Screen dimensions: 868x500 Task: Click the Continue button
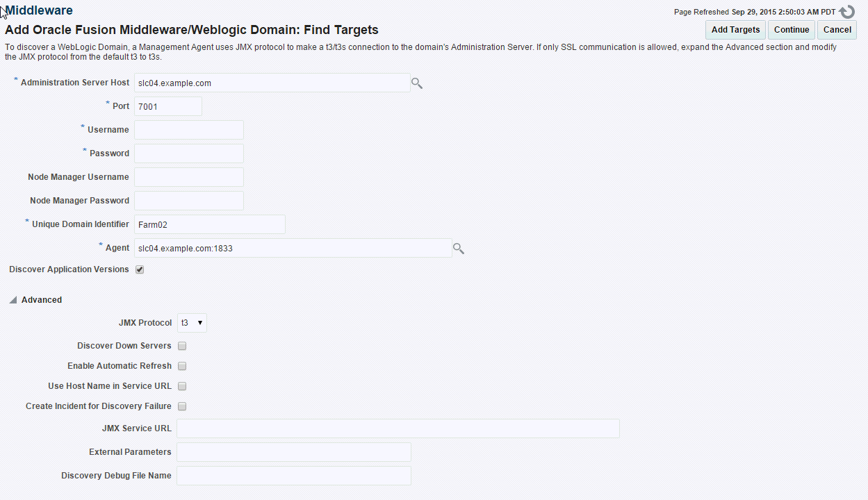click(792, 30)
